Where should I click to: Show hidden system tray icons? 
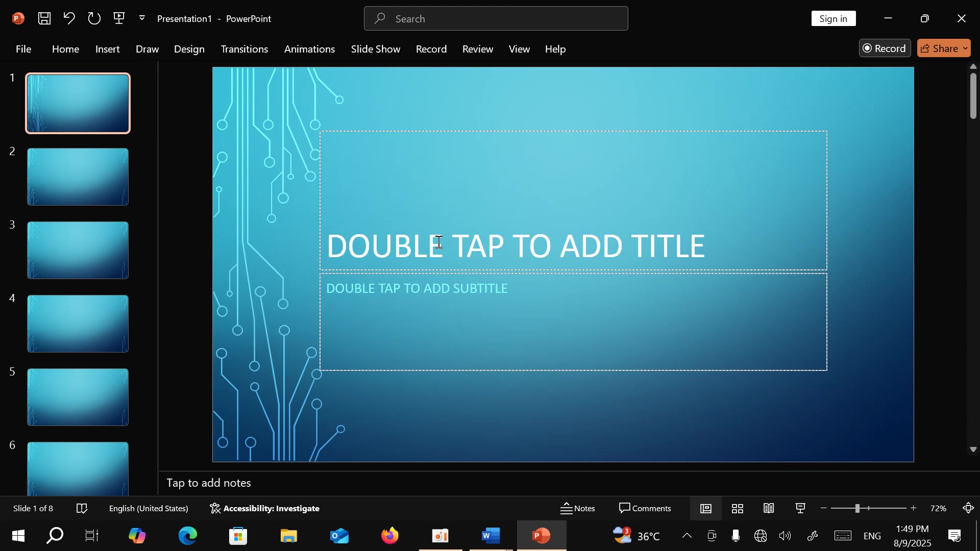click(x=687, y=536)
